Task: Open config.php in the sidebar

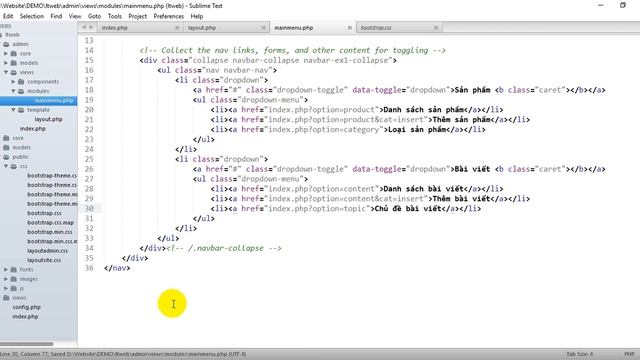Action: point(27,307)
